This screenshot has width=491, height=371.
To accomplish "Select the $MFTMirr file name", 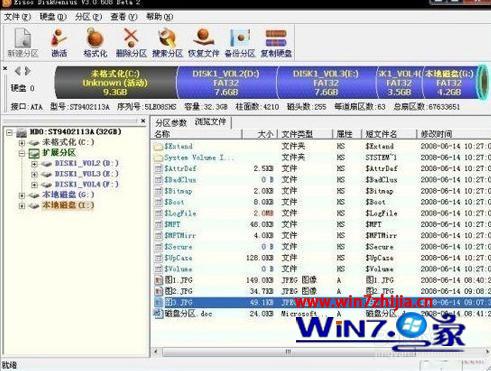I will (x=180, y=236).
